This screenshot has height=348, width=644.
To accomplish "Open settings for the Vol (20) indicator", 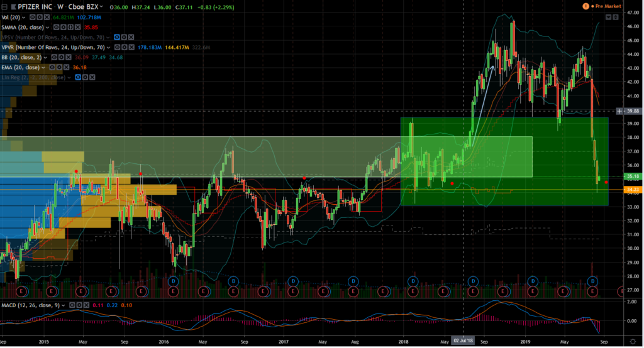I will 40,17.
